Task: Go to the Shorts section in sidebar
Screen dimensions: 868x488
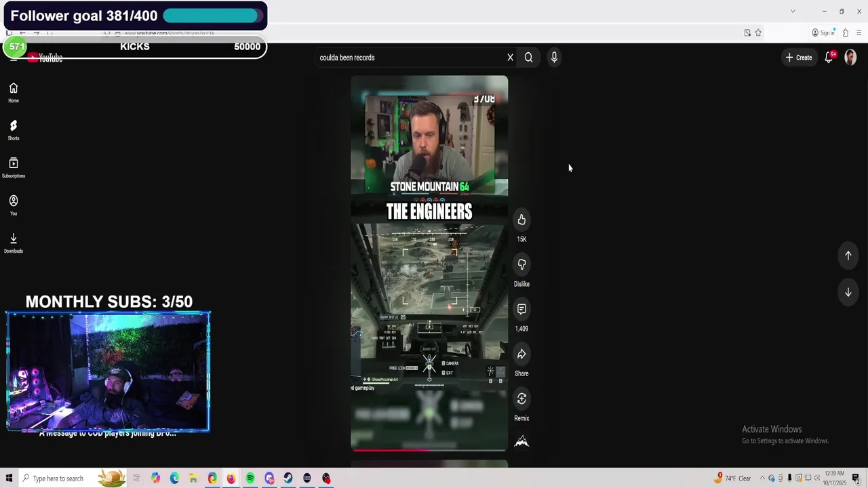Action: coord(14,130)
